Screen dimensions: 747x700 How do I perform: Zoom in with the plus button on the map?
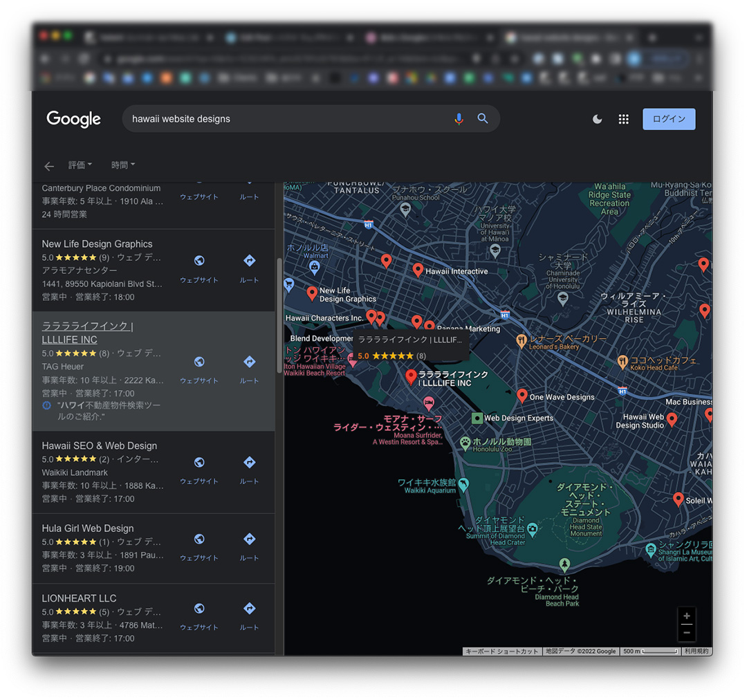click(687, 615)
